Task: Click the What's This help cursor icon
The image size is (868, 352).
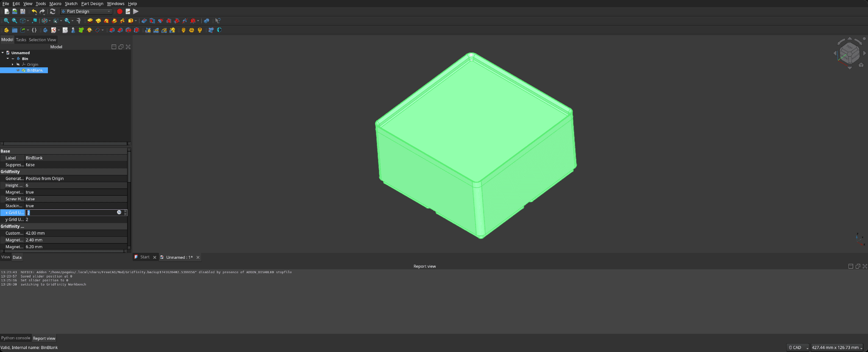Action: point(218,21)
